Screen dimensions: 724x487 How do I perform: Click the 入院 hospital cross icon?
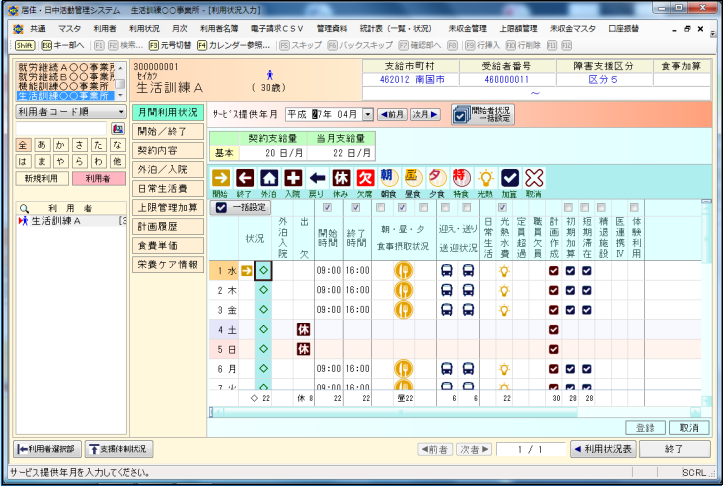(293, 178)
